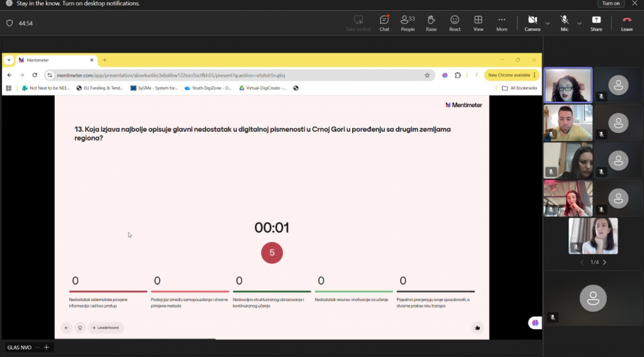Open the React emoji picker
Image resolution: width=644 pixels, height=357 pixels.
[455, 23]
